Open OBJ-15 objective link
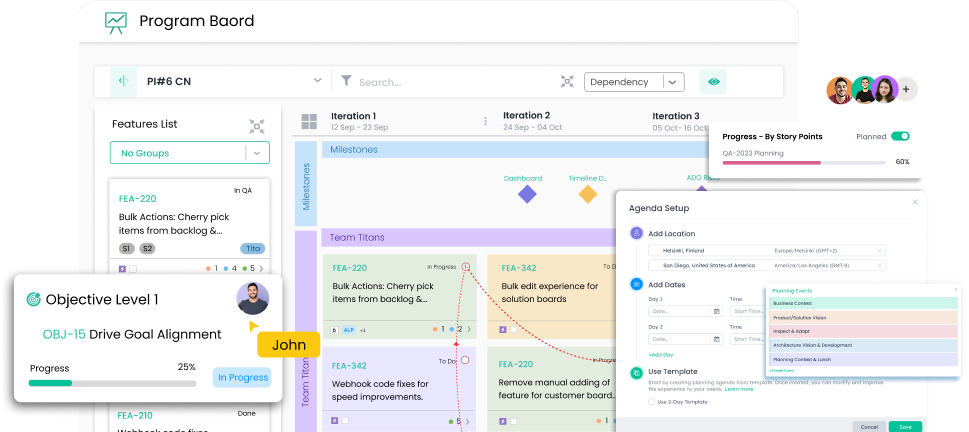Screen dimensions: 969x432 point(64,335)
